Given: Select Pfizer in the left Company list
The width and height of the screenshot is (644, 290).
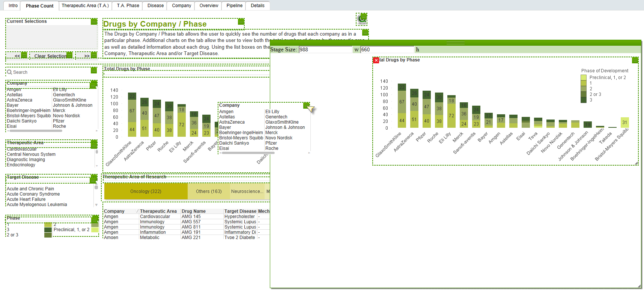Looking at the screenshot, I should [59, 121].
